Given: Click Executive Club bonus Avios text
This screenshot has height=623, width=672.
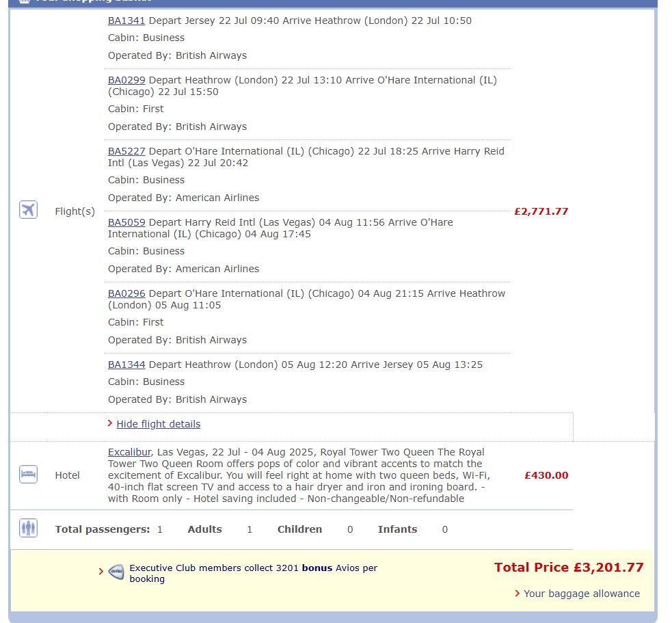Looking at the screenshot, I should click(254, 574).
